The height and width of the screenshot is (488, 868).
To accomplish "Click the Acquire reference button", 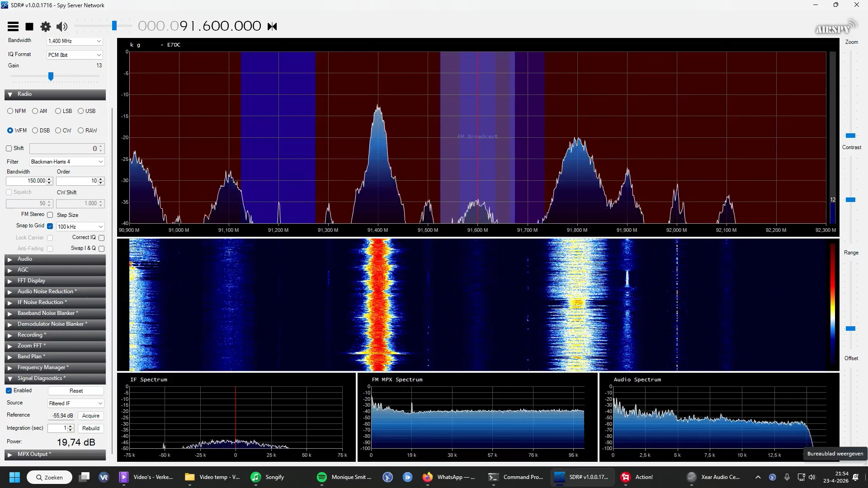I will pos(91,416).
